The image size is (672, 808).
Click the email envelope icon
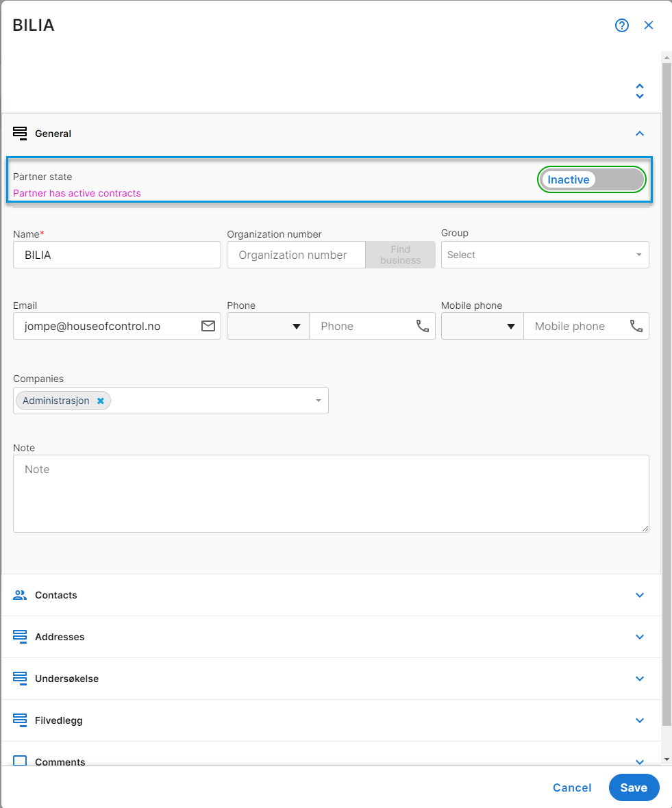pyautogui.click(x=208, y=326)
